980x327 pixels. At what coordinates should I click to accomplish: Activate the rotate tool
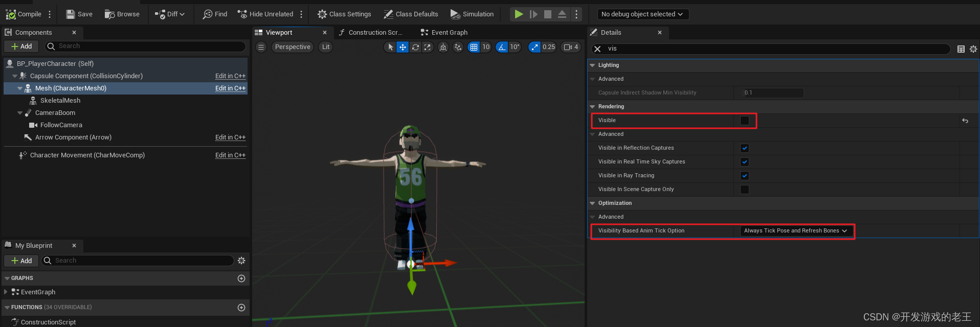click(x=415, y=47)
